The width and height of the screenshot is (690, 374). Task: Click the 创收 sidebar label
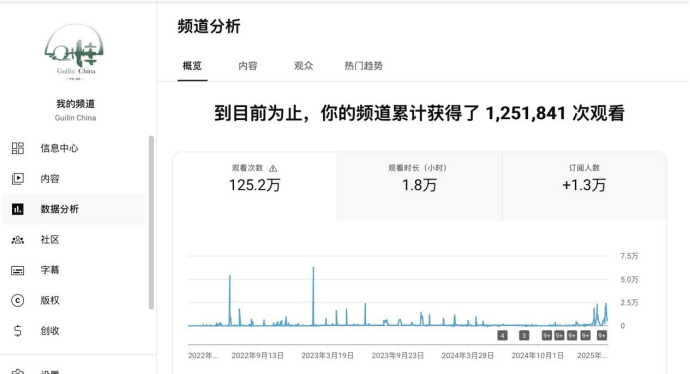50,331
